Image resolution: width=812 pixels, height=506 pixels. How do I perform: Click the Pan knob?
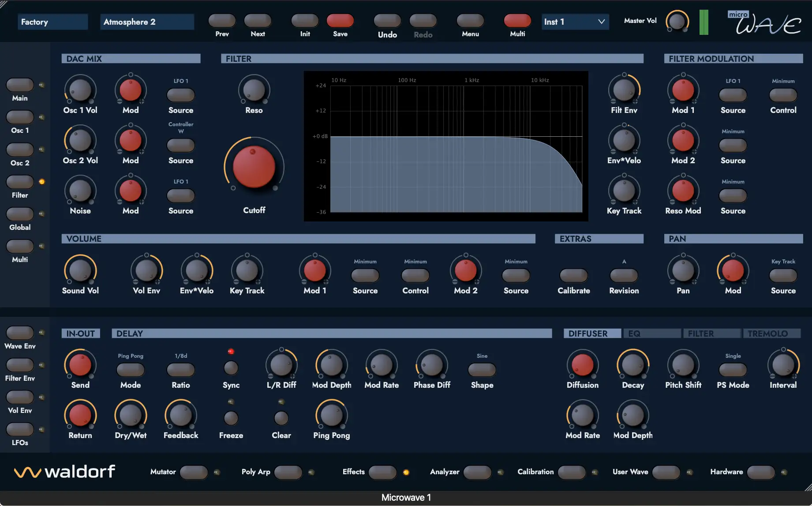[683, 270]
